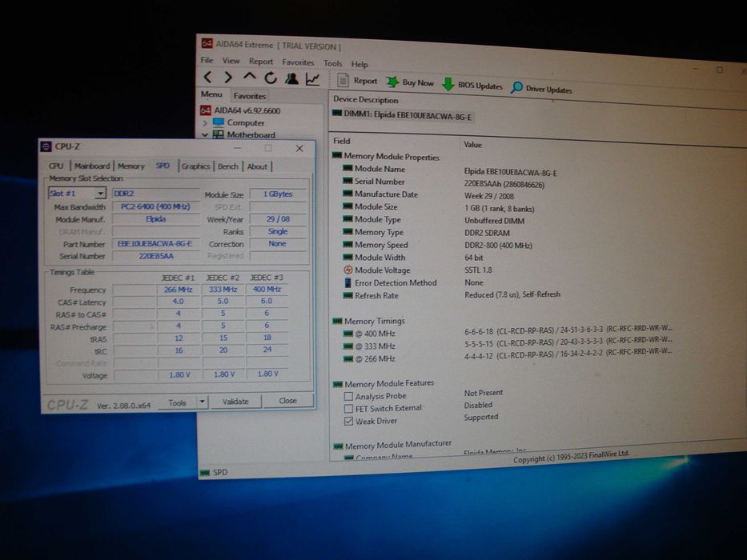Click the Memory Module Properties section icon

click(337, 155)
